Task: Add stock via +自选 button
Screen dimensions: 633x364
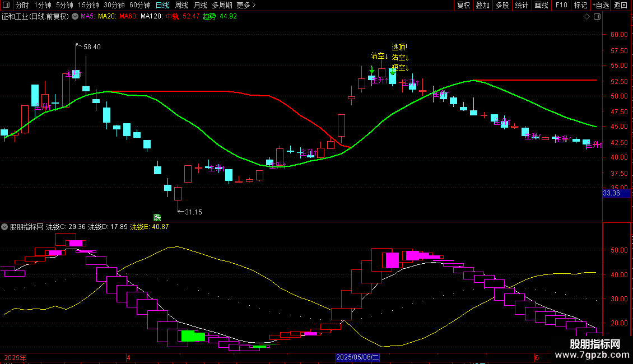Action: [601, 5]
